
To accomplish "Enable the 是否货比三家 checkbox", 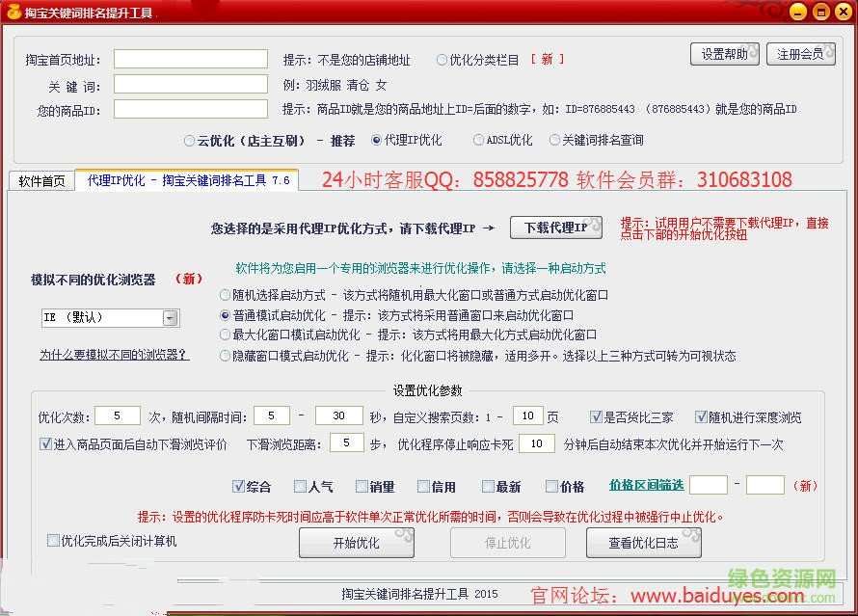I will [x=595, y=415].
